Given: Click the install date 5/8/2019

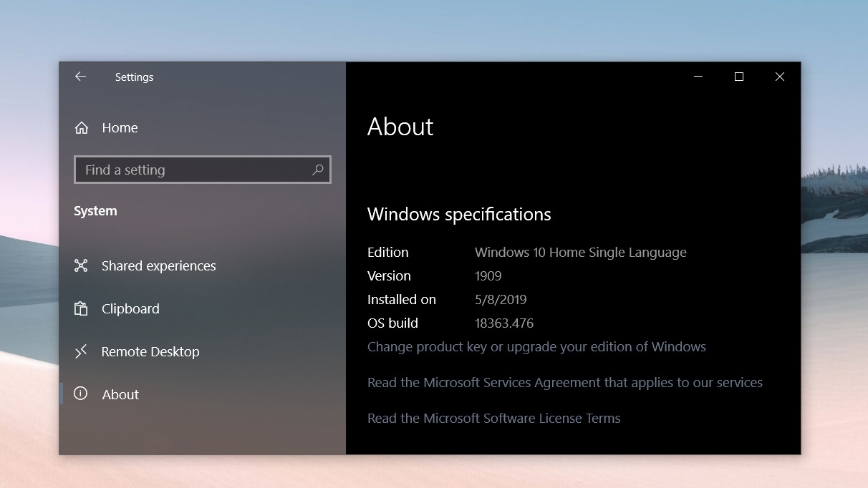Looking at the screenshot, I should click(501, 299).
